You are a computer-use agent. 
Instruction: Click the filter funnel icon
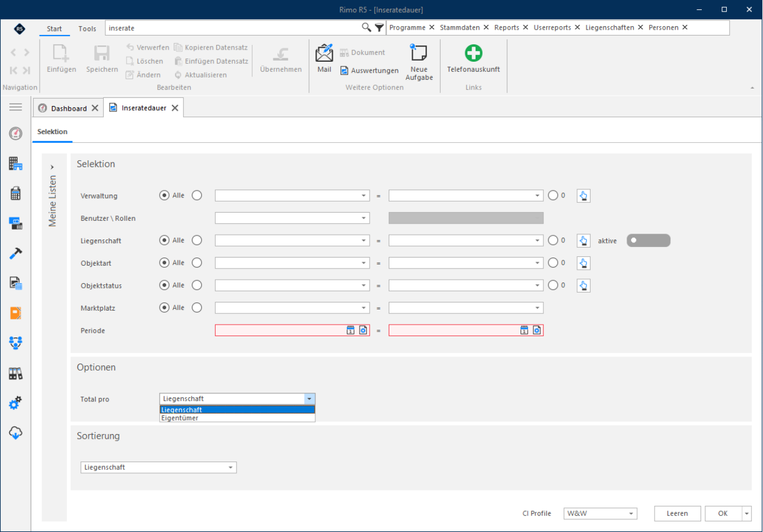click(x=379, y=27)
